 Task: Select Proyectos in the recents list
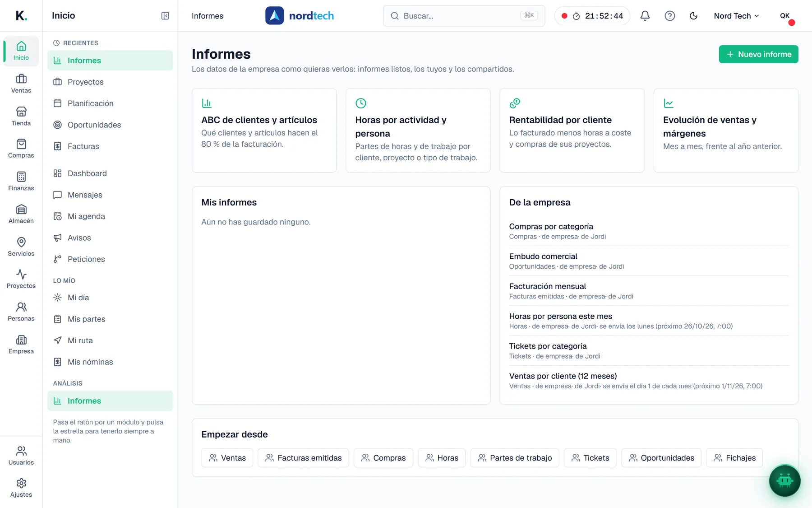tap(110, 82)
